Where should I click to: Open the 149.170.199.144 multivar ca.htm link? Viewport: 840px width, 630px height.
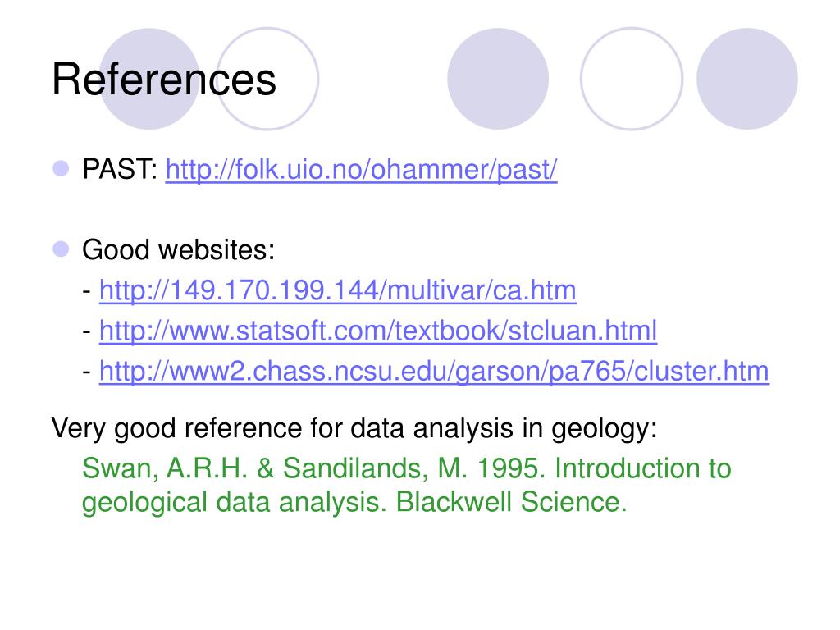click(338, 291)
